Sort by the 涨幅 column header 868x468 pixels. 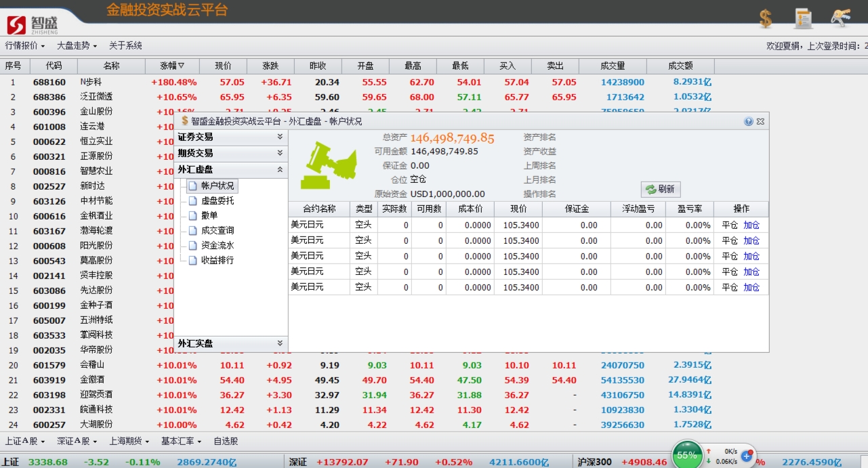(x=172, y=66)
